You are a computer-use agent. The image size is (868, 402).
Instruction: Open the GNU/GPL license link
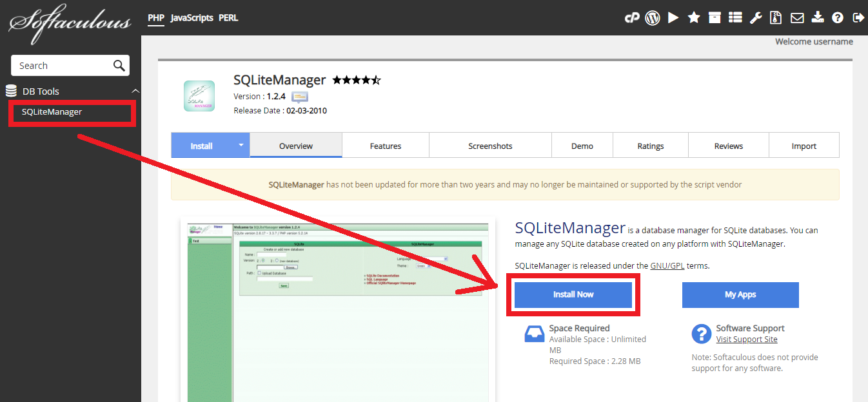coord(667,265)
